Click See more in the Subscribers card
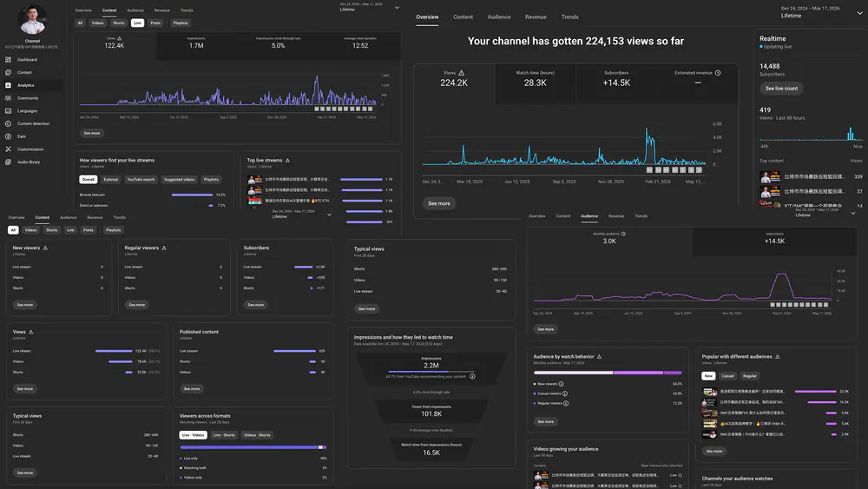The height and width of the screenshot is (489, 868). point(256,305)
